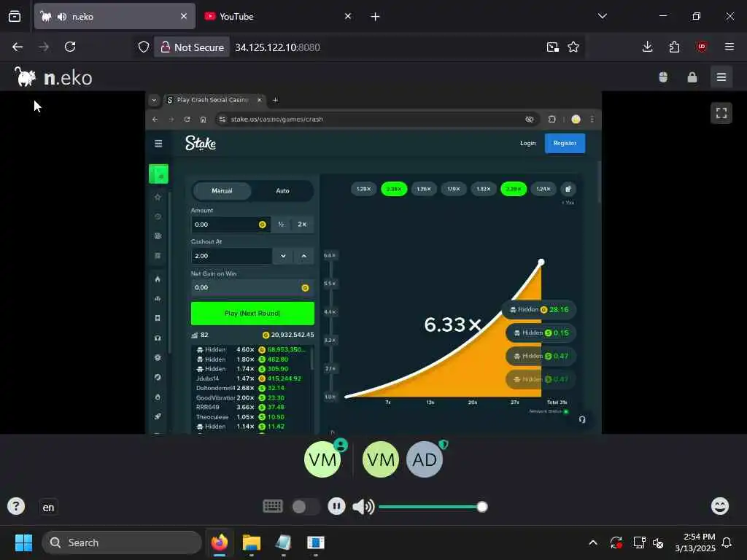Screen dimensions: 747x560
Task: Open Firefox application menu
Action: point(729,47)
